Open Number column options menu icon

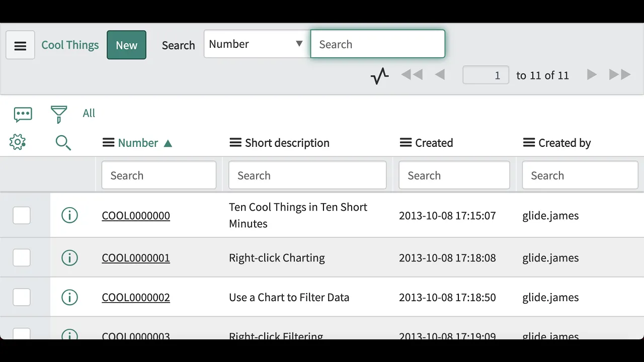[108, 143]
